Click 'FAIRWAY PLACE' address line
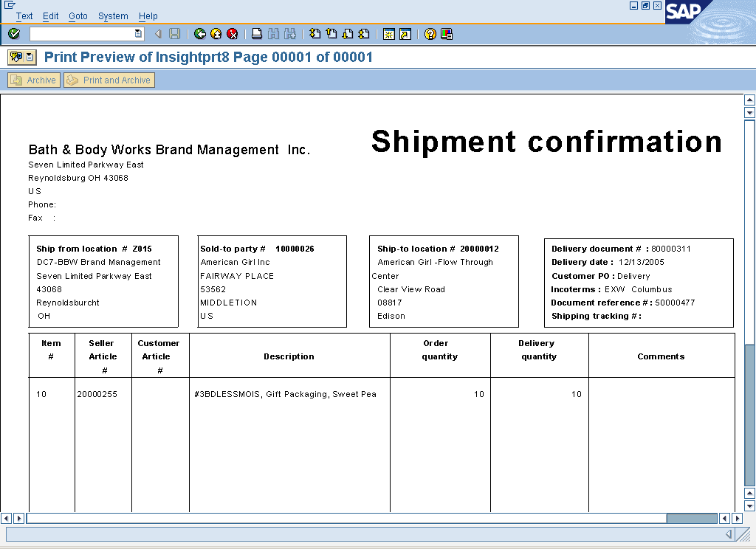This screenshot has width=756, height=549. [x=237, y=276]
